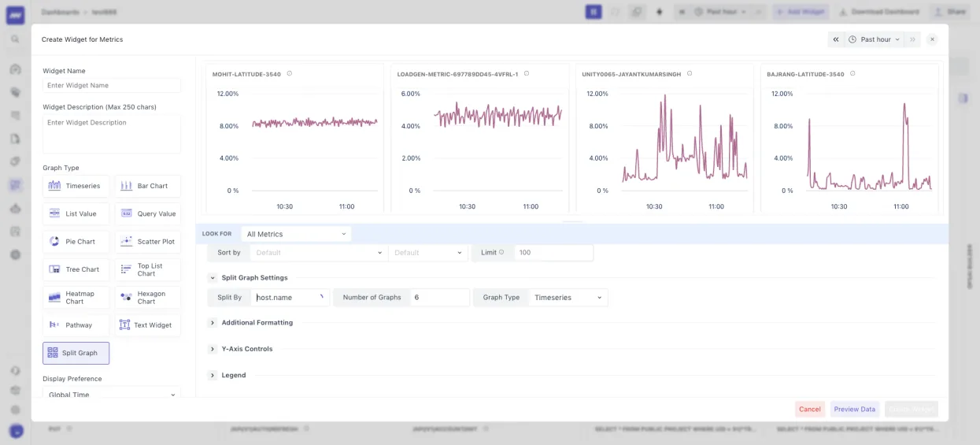Select the Heatmap Chart graph type
This screenshot has width=980, height=445.
point(76,297)
